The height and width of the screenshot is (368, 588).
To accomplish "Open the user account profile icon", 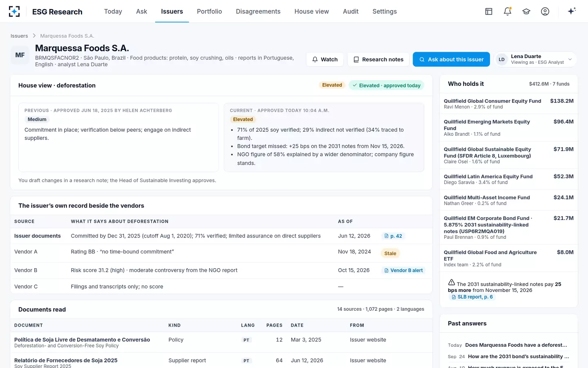I will [x=545, y=11].
